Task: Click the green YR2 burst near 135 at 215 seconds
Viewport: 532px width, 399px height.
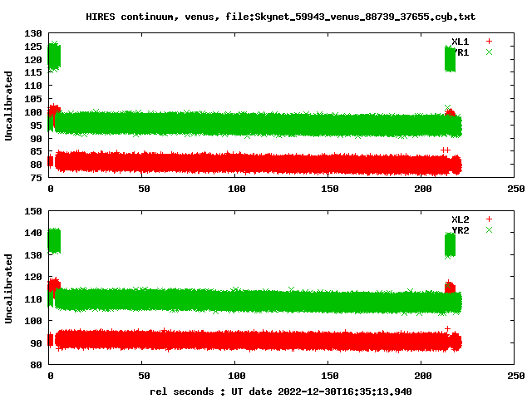Action: 450,244
